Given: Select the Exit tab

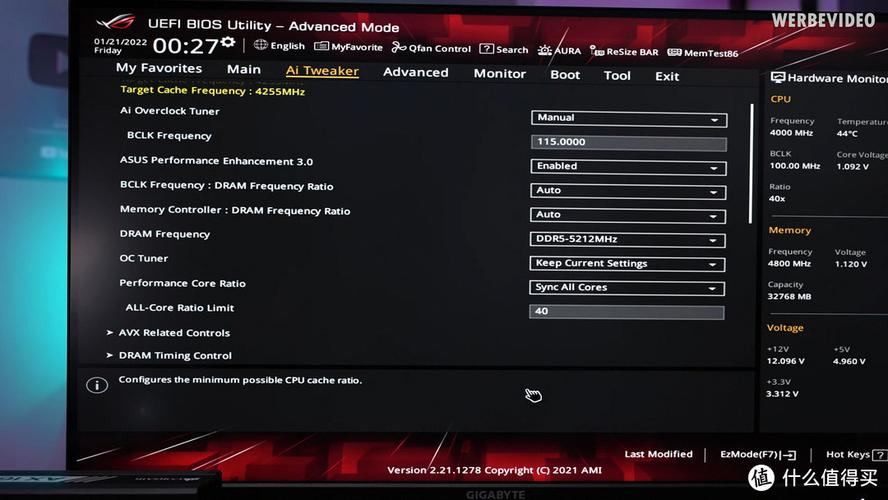Looking at the screenshot, I should pyautogui.click(x=667, y=76).
